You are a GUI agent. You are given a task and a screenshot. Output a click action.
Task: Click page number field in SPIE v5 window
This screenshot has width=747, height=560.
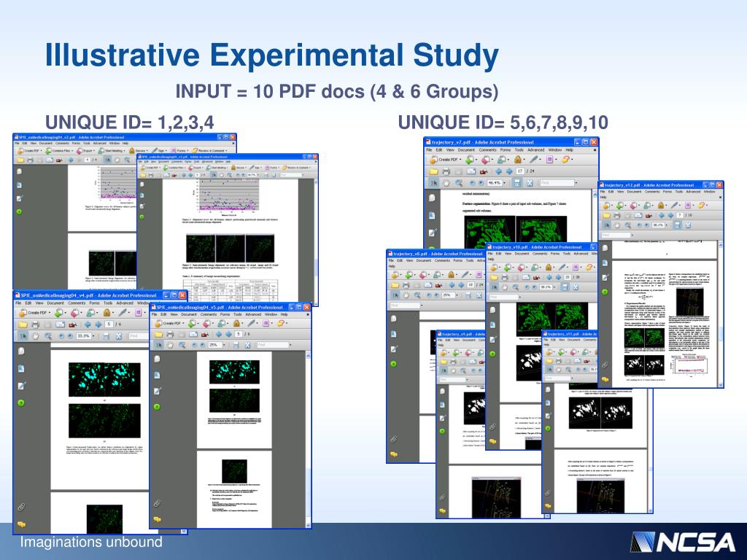click(x=239, y=334)
